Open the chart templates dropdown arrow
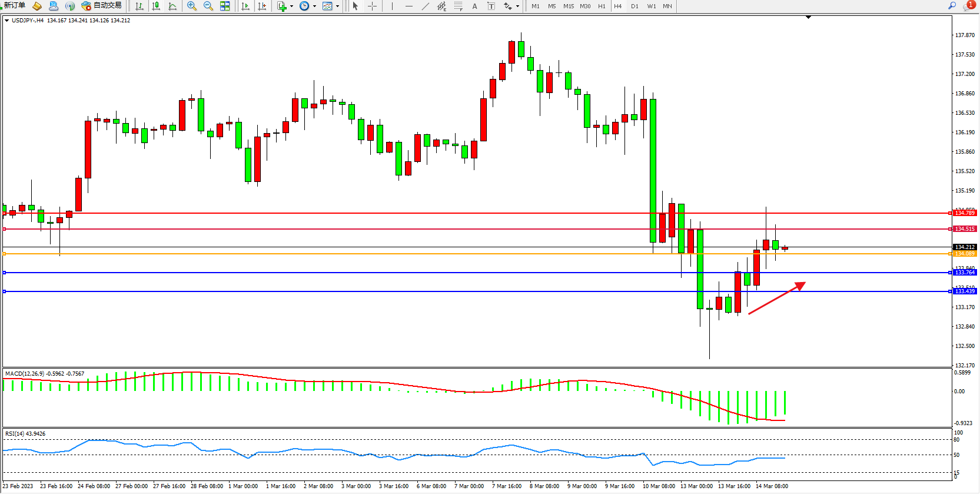The image size is (980, 494). click(337, 6)
